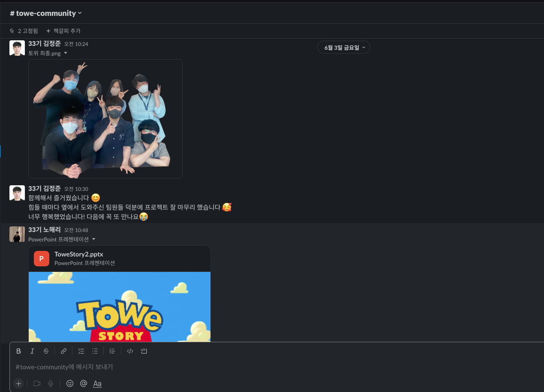Toggle the bulleted list formatting
Screen dimensions: 544x392
95,351
